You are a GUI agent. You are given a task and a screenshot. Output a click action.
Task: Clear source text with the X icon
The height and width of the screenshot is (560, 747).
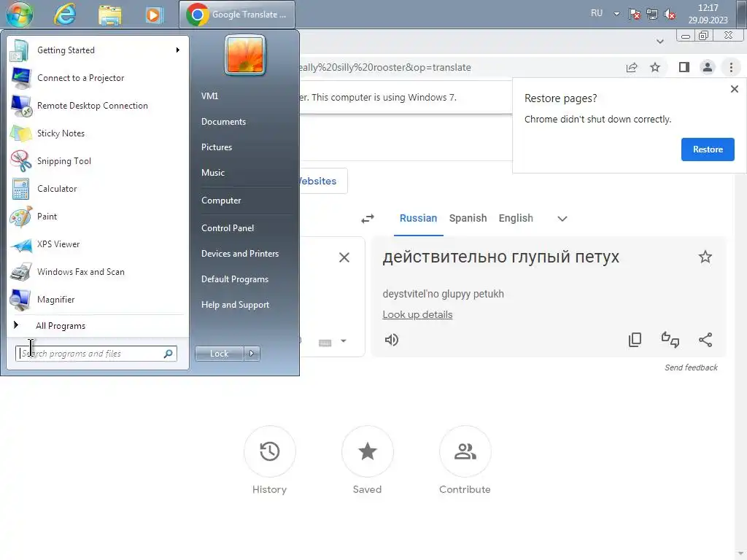point(344,257)
